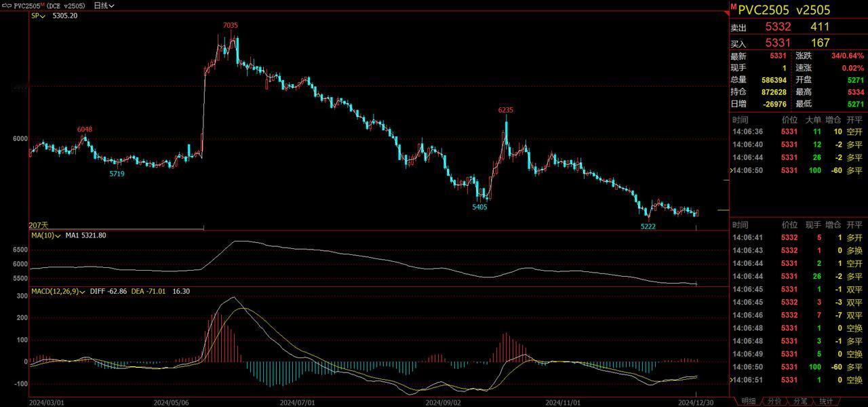The height and width of the screenshot is (407, 868).
Task: Click the 5222 low price label on chart
Action: [x=648, y=226]
